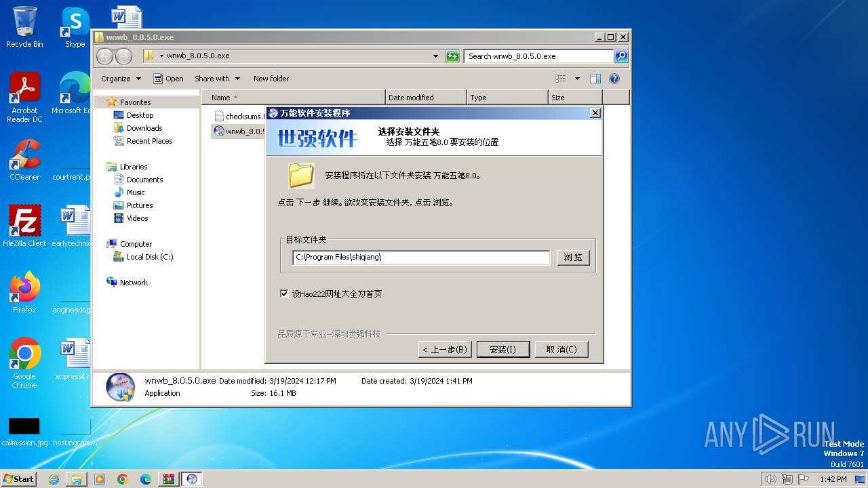
Task: Open Google Chrome desktop icon
Action: (x=24, y=363)
